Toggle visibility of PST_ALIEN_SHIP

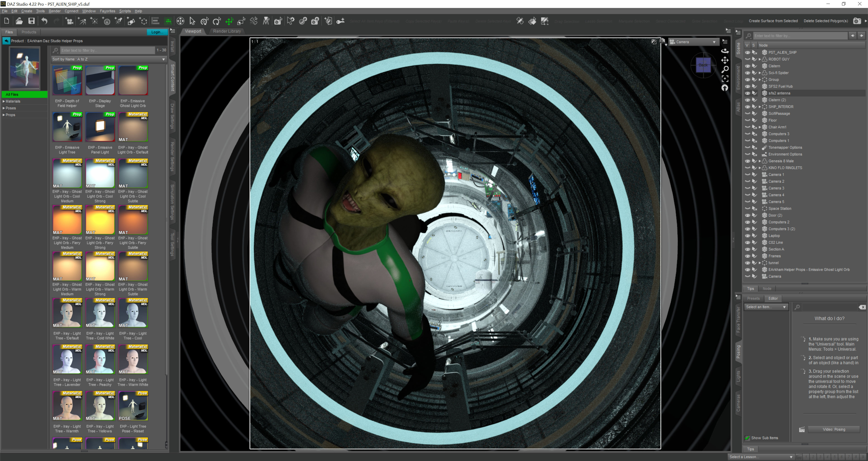(x=747, y=52)
